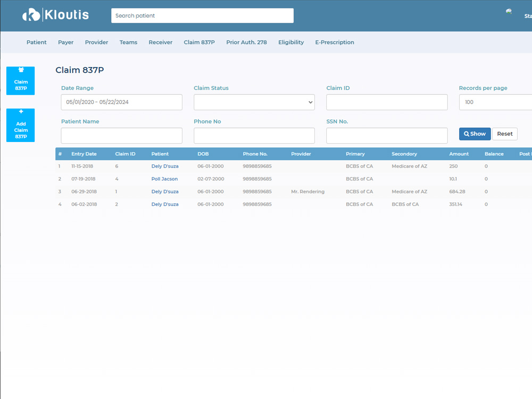Click the Secondory column header
The height and width of the screenshot is (399, 532).
404,154
